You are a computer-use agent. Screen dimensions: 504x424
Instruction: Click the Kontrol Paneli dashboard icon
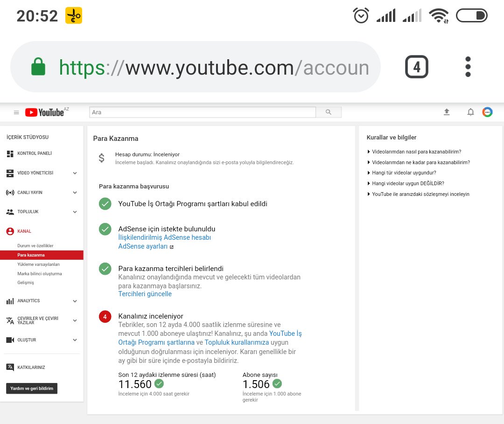pyautogui.click(x=10, y=153)
